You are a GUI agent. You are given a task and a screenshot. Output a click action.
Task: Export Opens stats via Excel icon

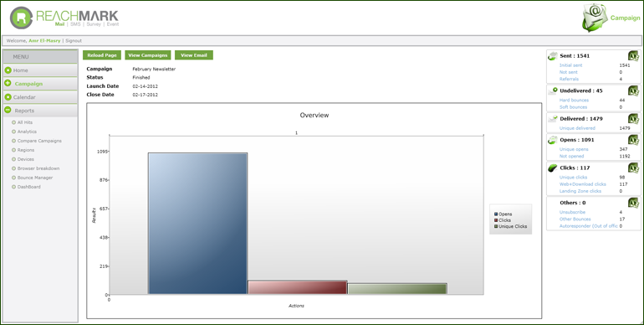(x=633, y=140)
